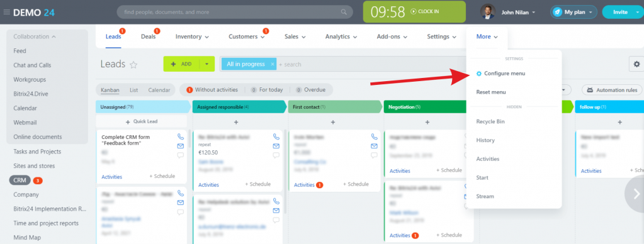
Task: Toggle Without activities counter filter
Action: point(212,90)
